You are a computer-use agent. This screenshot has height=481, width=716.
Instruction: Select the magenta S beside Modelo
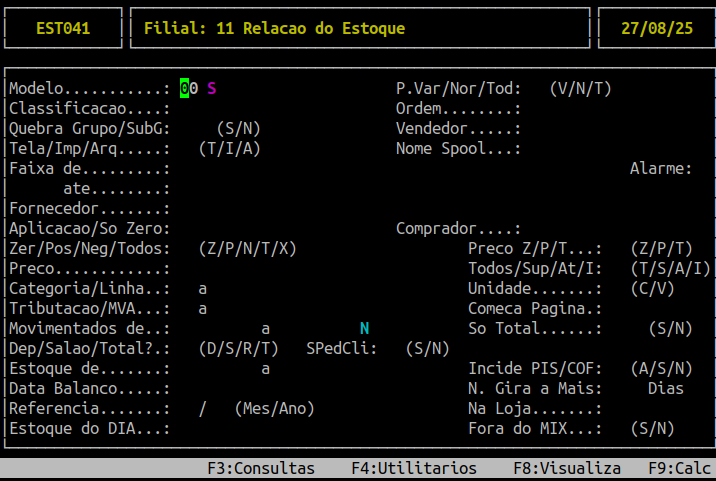click(x=211, y=88)
